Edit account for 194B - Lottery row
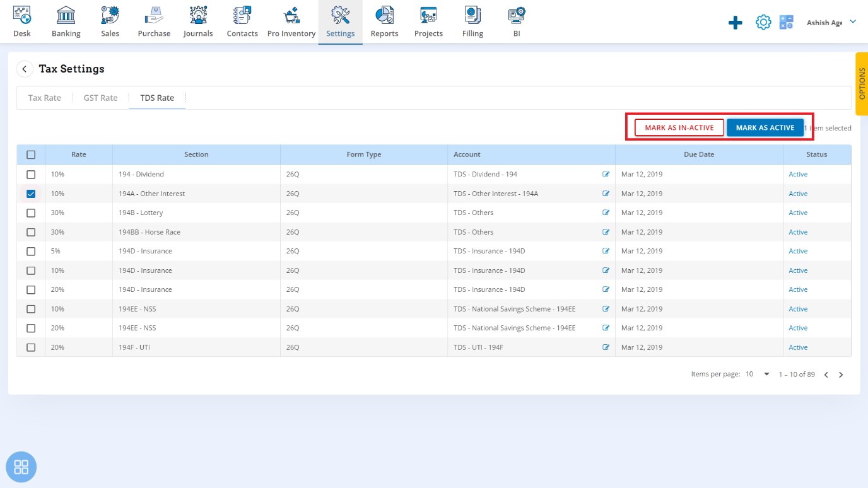868x488 pixels. [606, 212]
